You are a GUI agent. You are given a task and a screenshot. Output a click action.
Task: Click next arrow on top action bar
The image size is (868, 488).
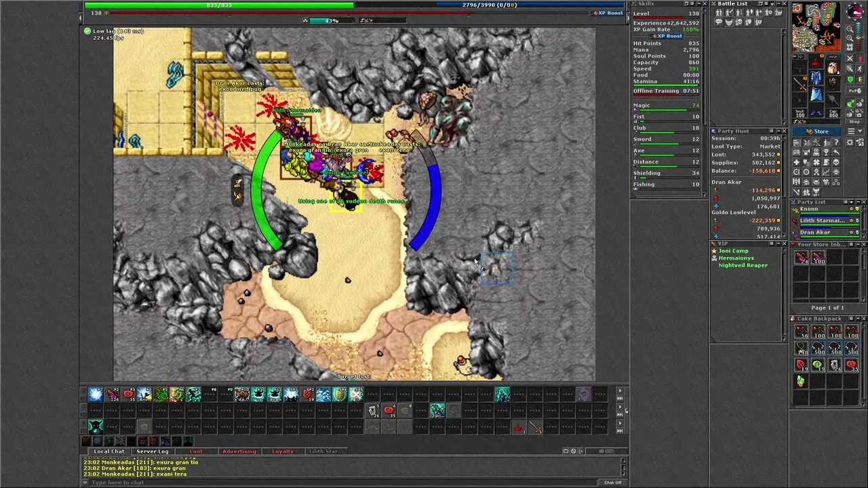[x=620, y=390]
